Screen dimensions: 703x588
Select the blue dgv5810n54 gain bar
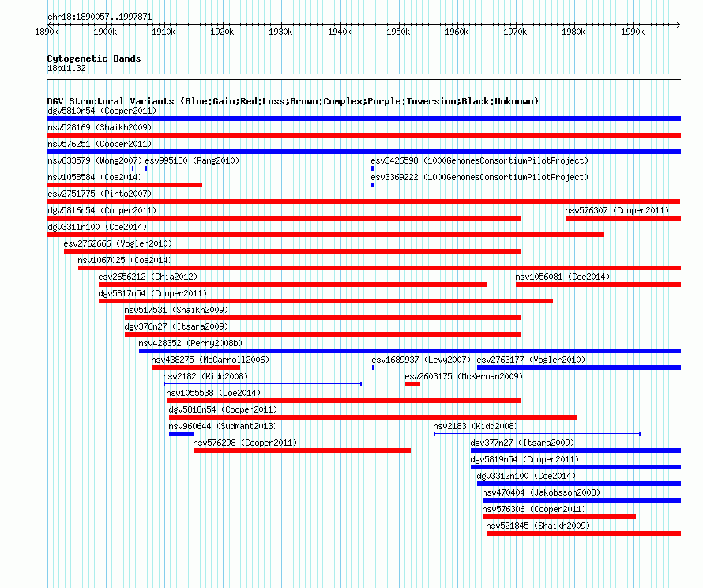(x=363, y=119)
